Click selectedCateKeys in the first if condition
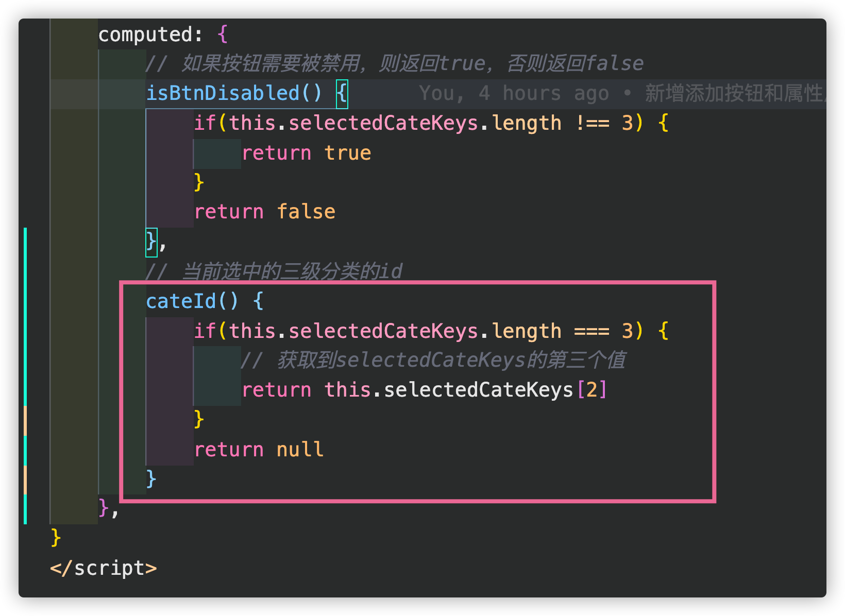 point(383,123)
